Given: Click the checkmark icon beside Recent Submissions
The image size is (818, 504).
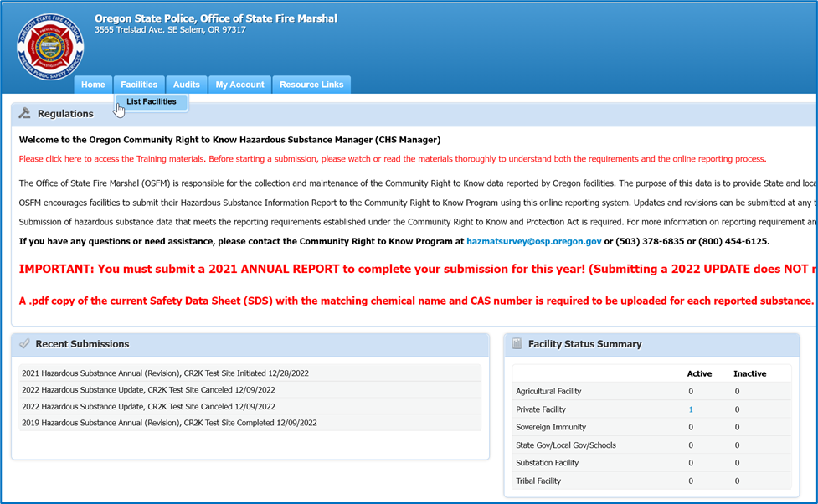Looking at the screenshot, I should [x=24, y=344].
